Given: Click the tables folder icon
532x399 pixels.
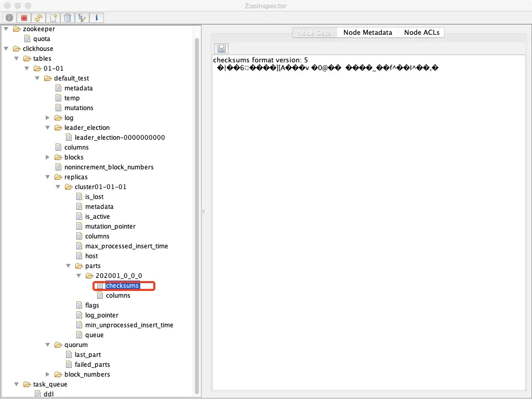Looking at the screenshot, I should [x=27, y=58].
